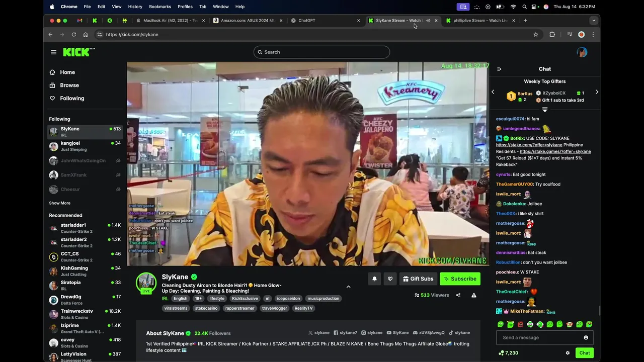Open Chrome tab search dropdown arrow
The image size is (644, 362).
(x=594, y=21)
